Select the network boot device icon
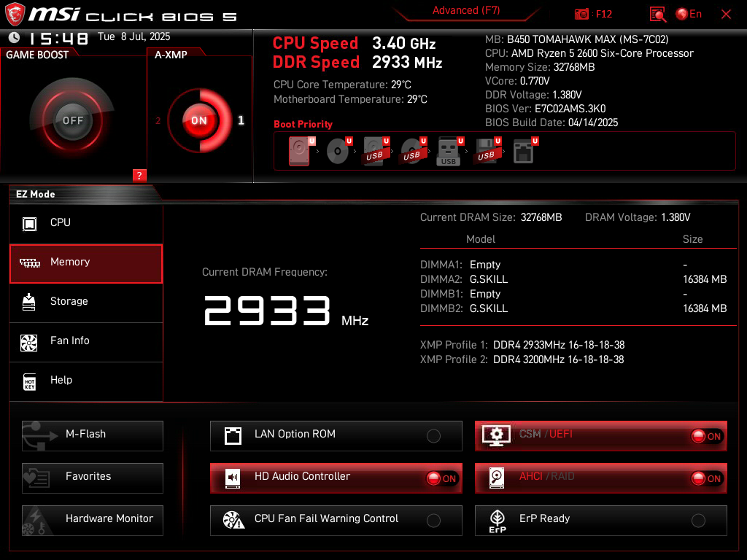This screenshot has height=560, width=747. (x=525, y=151)
